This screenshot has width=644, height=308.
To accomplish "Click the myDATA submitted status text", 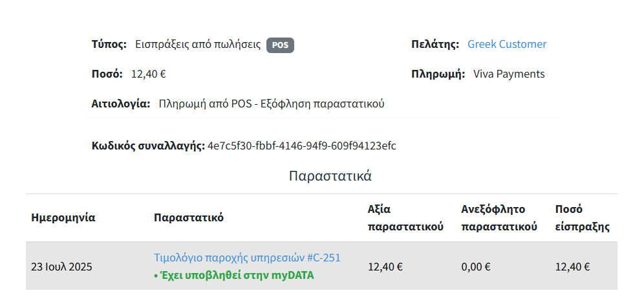I will click(x=237, y=275).
